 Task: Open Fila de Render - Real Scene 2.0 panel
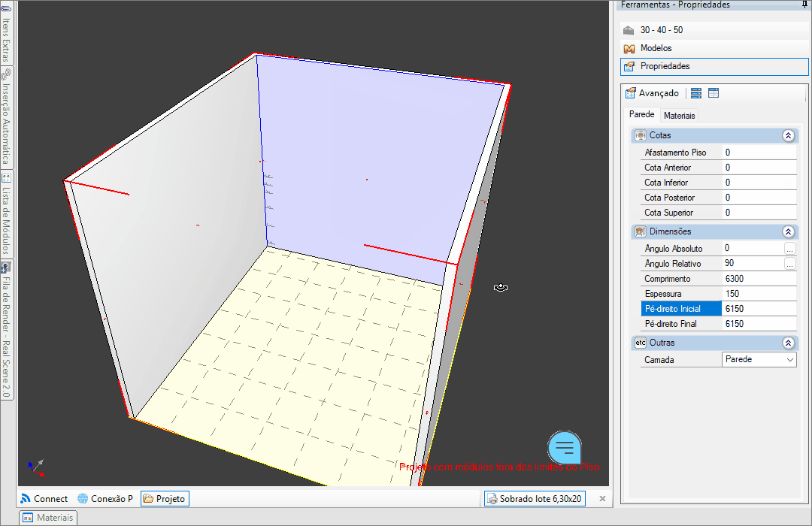(x=6, y=331)
